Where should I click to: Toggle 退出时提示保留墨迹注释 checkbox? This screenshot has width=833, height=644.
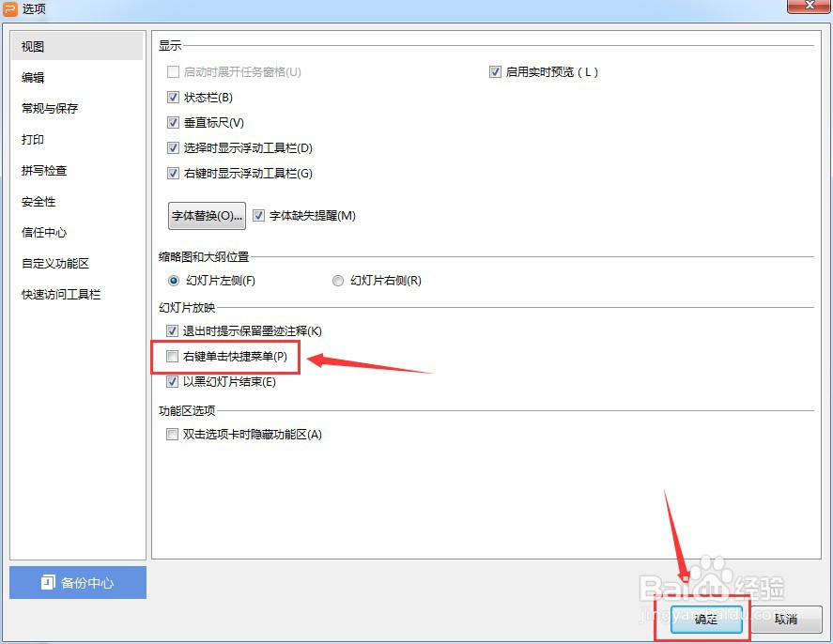click(172, 331)
